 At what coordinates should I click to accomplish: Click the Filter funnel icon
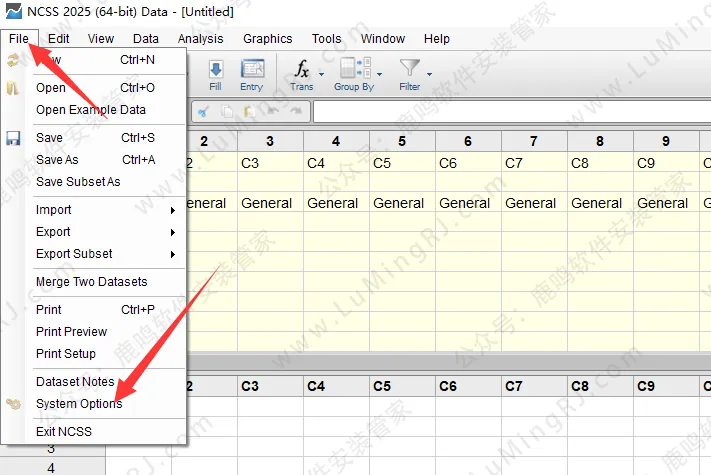tap(409, 75)
